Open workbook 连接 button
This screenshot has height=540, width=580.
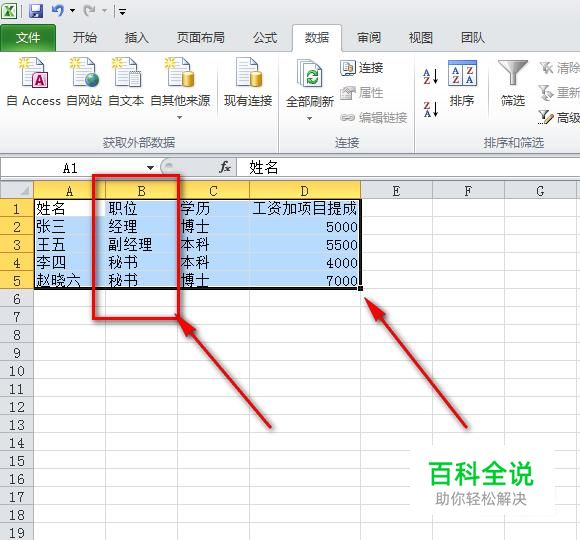pyautogui.click(x=361, y=68)
